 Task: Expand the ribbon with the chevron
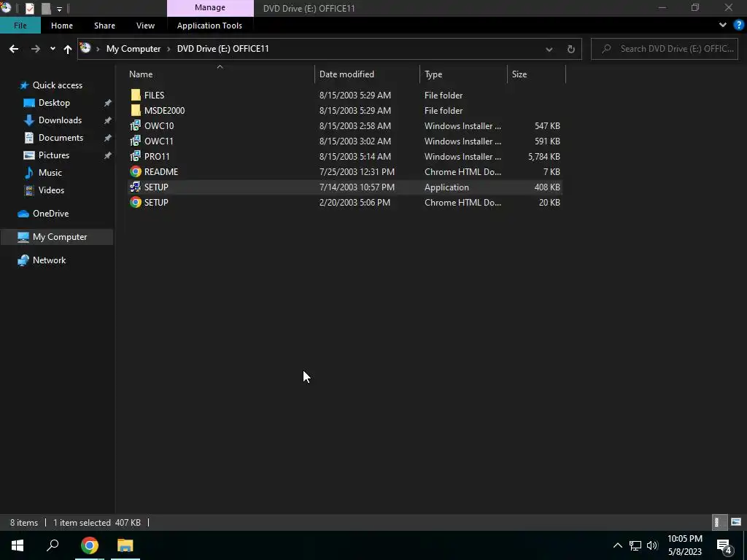[723, 26]
